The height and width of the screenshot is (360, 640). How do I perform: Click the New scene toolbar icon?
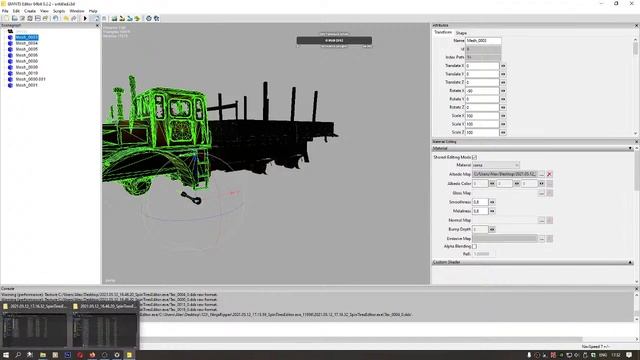[x=6, y=18]
